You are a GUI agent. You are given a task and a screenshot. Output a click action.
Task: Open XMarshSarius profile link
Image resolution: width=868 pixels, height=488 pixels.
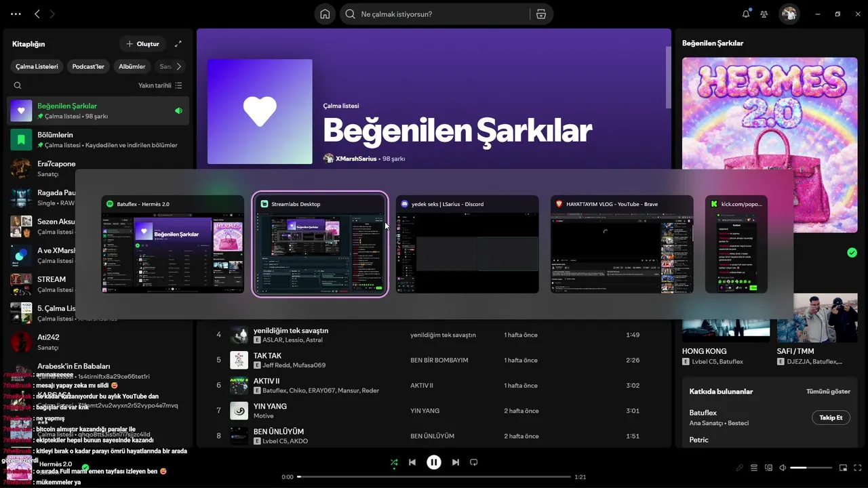[356, 159]
